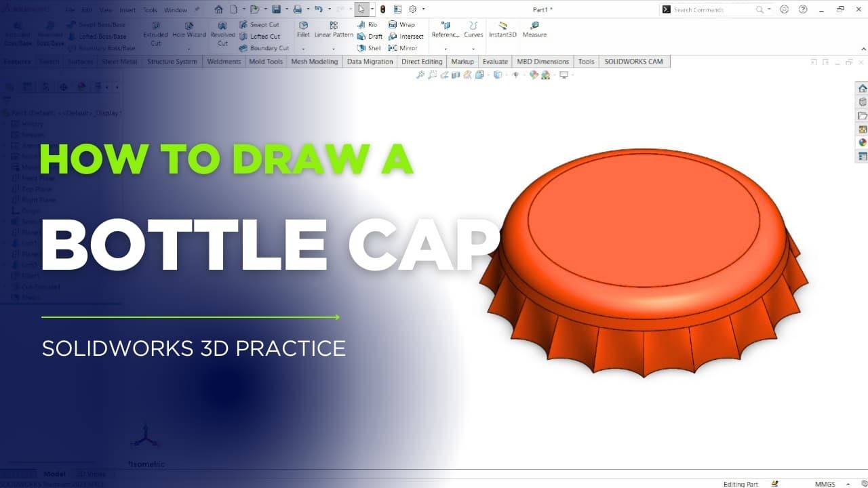This screenshot has width=868, height=488.
Task: Select the Intersect feature tool
Action: [x=406, y=37]
